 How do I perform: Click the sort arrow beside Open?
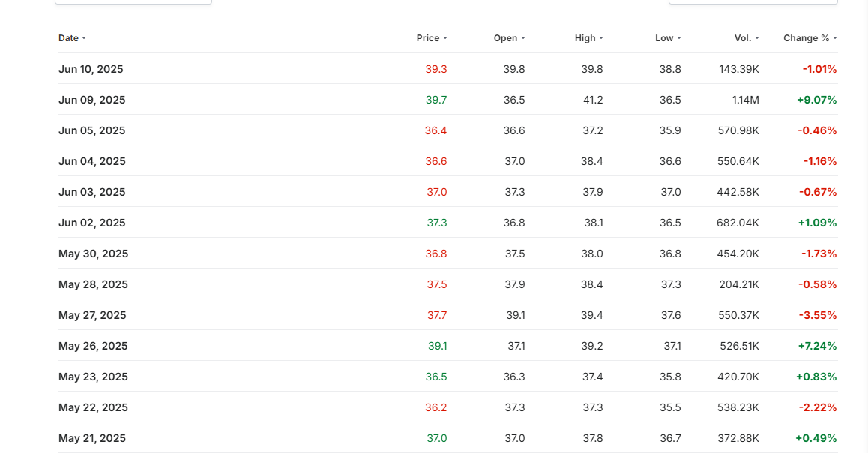click(523, 38)
